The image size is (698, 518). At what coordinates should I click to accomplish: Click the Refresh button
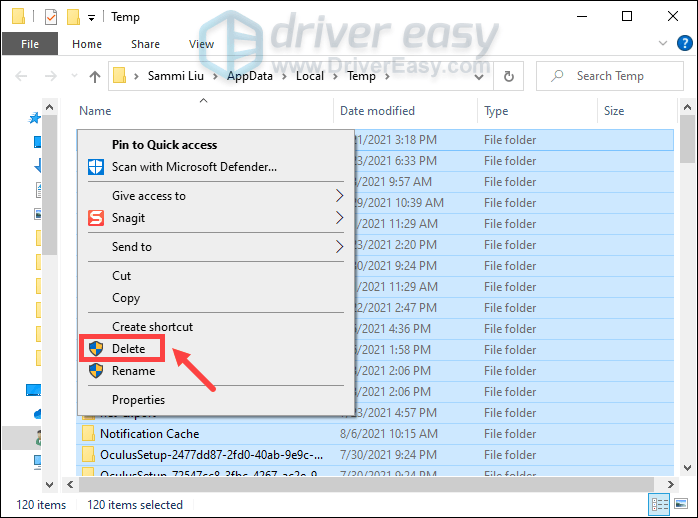tap(508, 77)
